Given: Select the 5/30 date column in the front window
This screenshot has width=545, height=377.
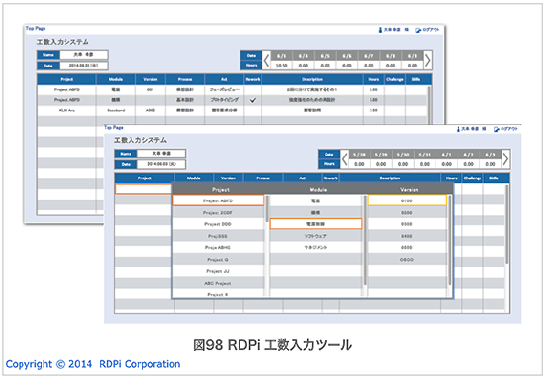Looking at the screenshot, I should tap(403, 155).
